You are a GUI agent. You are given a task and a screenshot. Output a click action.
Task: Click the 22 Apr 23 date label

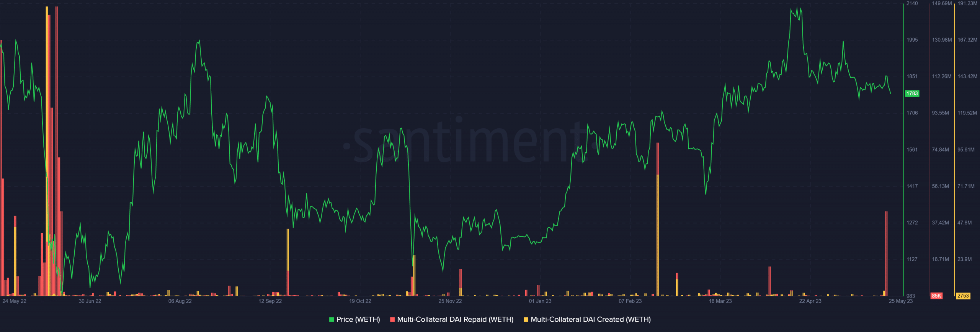(x=810, y=301)
